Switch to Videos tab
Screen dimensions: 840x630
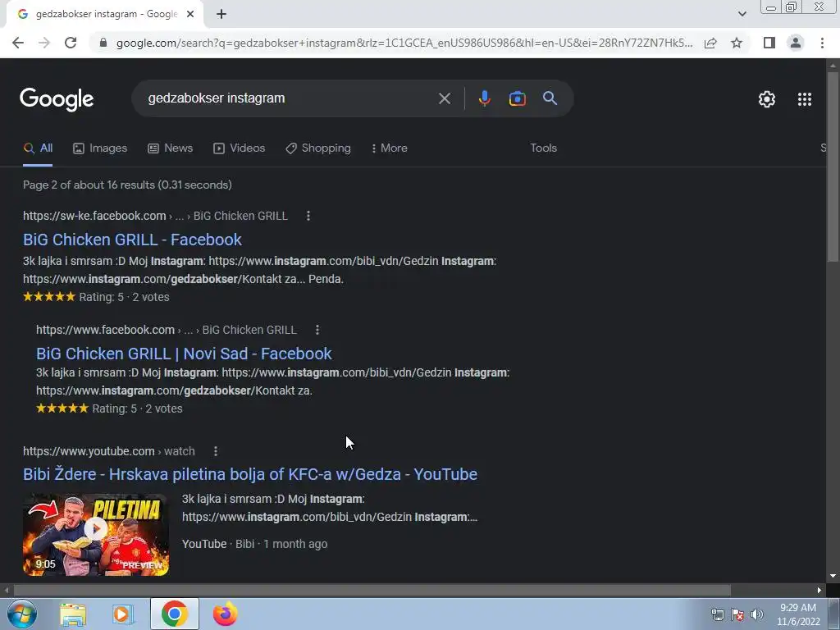pyautogui.click(x=239, y=148)
